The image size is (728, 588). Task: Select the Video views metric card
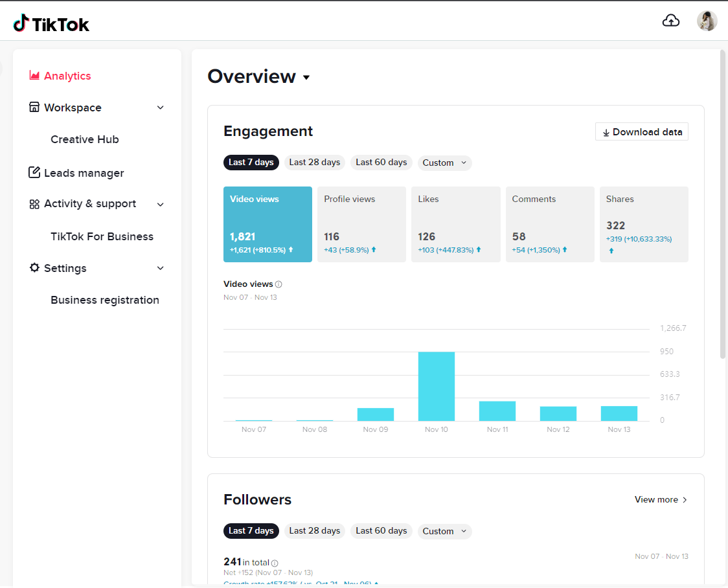point(267,224)
